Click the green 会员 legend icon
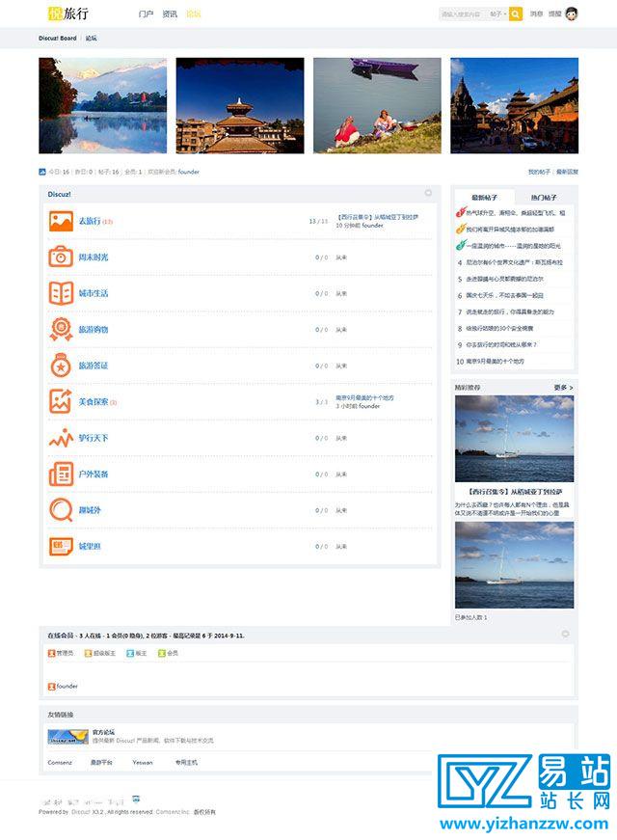 click(162, 653)
